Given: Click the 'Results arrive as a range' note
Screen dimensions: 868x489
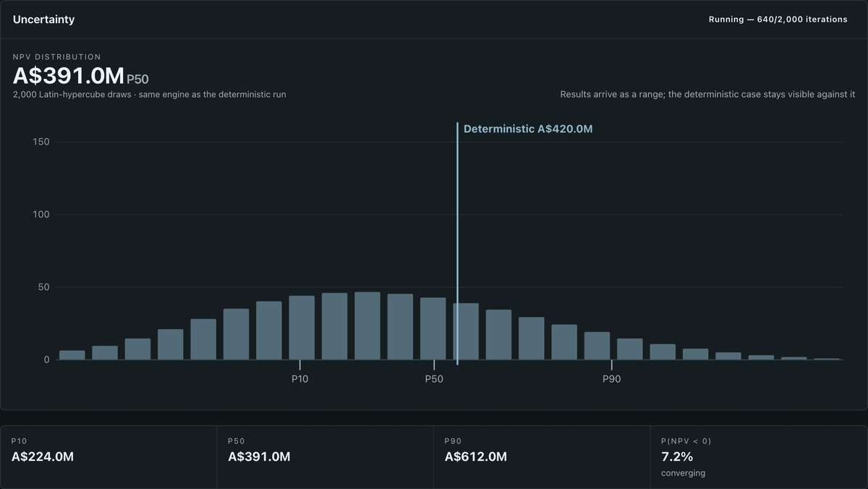Looking at the screenshot, I should tap(707, 95).
